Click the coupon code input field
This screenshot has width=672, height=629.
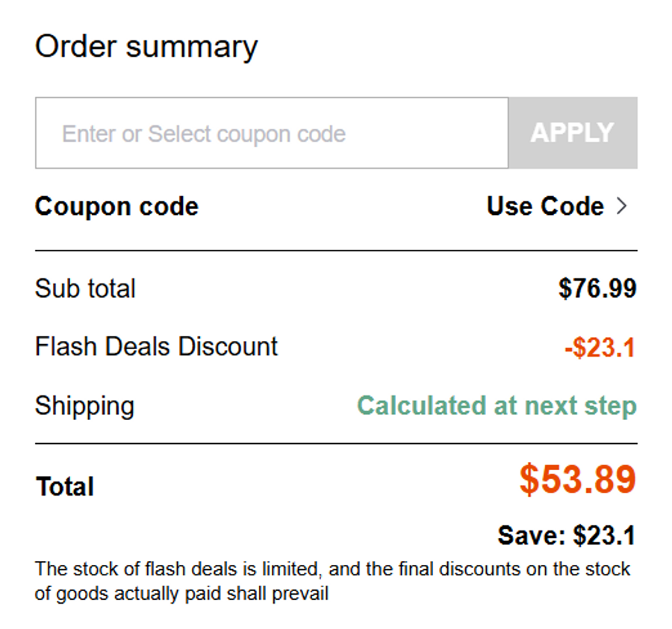point(271,133)
